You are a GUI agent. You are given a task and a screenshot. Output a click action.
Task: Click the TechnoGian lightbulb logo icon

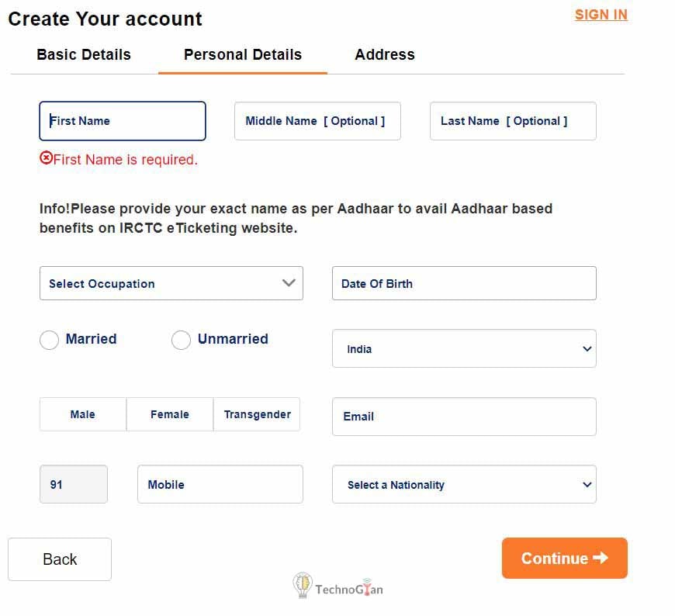[302, 586]
